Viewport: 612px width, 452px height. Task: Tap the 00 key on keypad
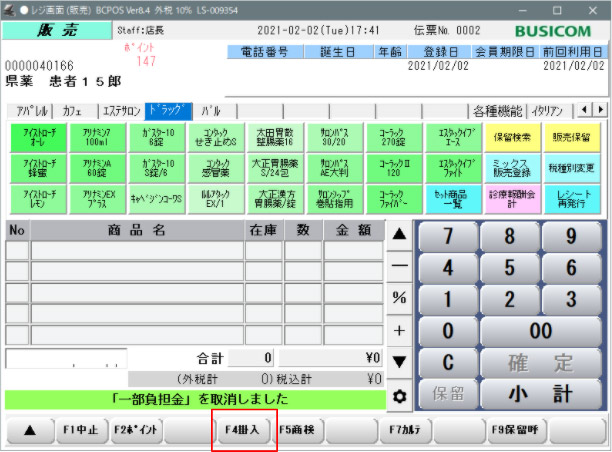click(x=541, y=331)
